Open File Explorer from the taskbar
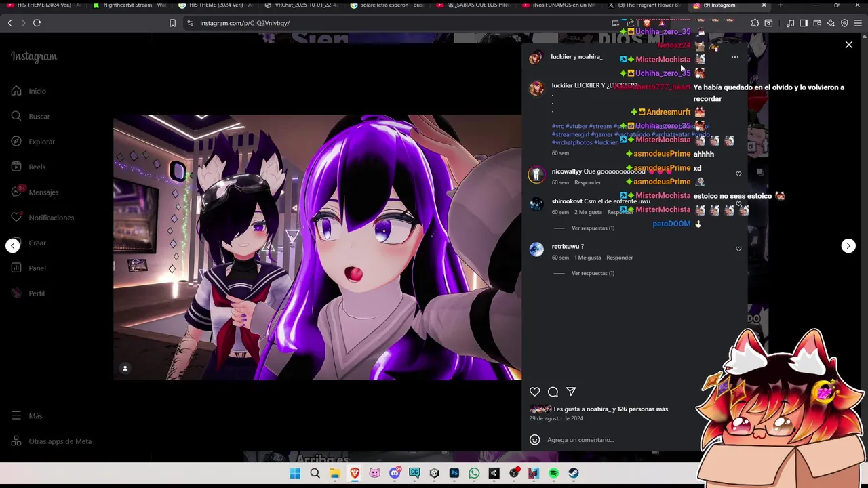The image size is (868, 488). [335, 474]
